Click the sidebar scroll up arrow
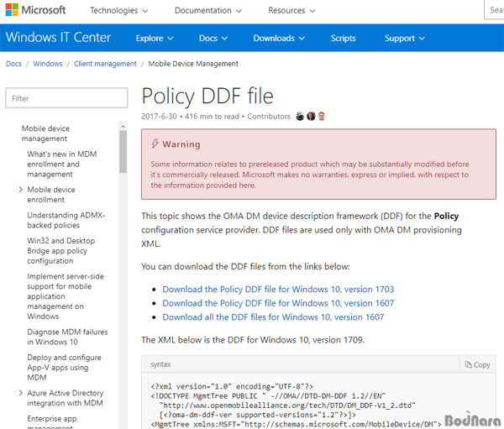This screenshot has height=429, width=504. (x=123, y=126)
